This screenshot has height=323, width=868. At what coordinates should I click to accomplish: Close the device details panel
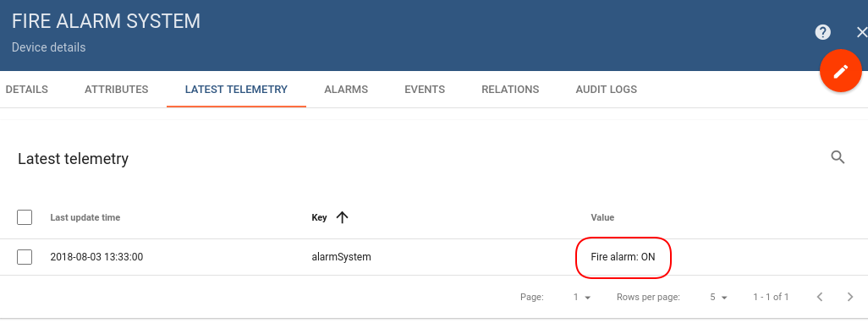(861, 33)
